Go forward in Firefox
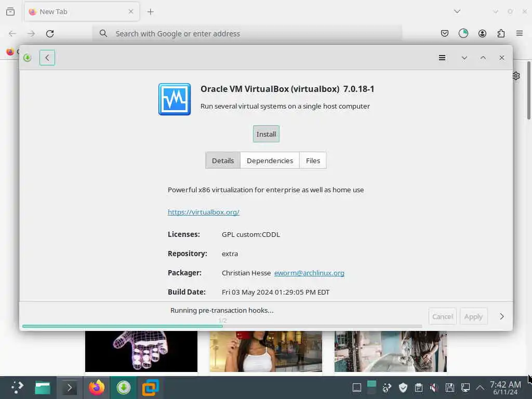Screen dimensions: 532x399 pyautogui.click(x=31, y=34)
